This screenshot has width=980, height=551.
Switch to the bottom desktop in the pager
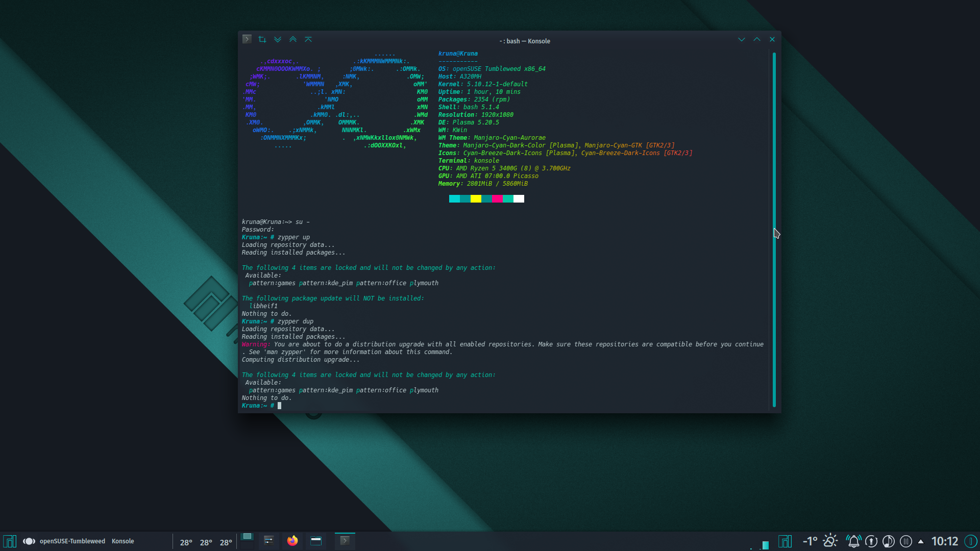pos(247,545)
